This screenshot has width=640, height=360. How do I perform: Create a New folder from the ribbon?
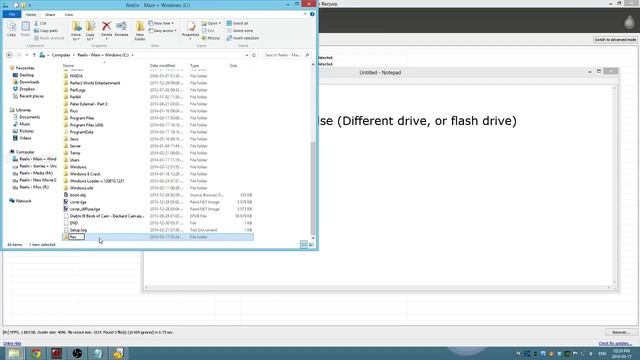pos(140,31)
